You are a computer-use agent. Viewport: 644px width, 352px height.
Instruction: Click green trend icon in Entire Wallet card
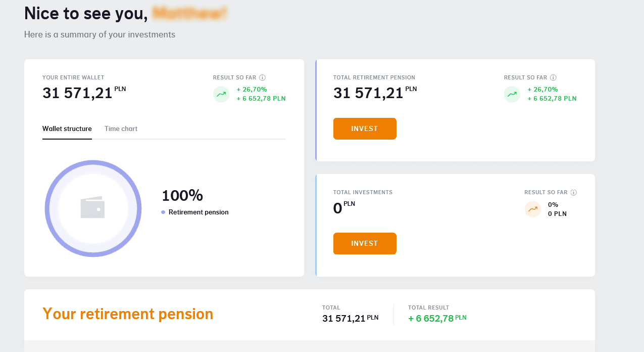tap(221, 94)
